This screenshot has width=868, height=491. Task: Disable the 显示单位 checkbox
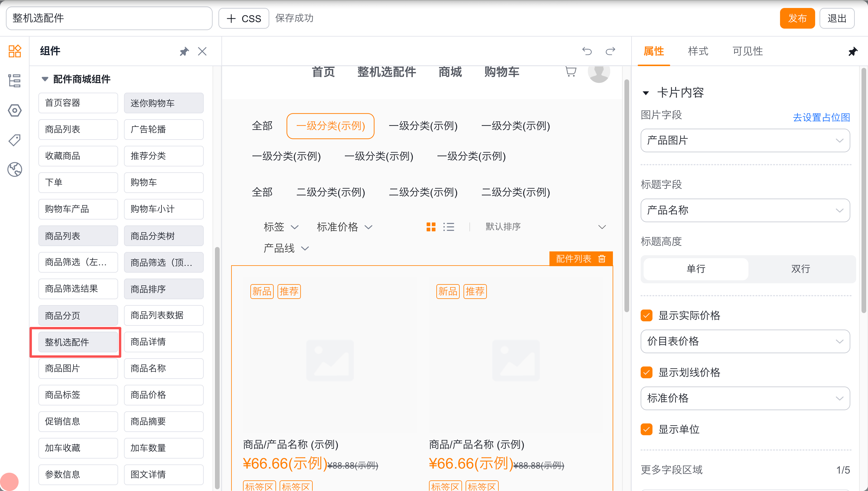pyautogui.click(x=646, y=429)
